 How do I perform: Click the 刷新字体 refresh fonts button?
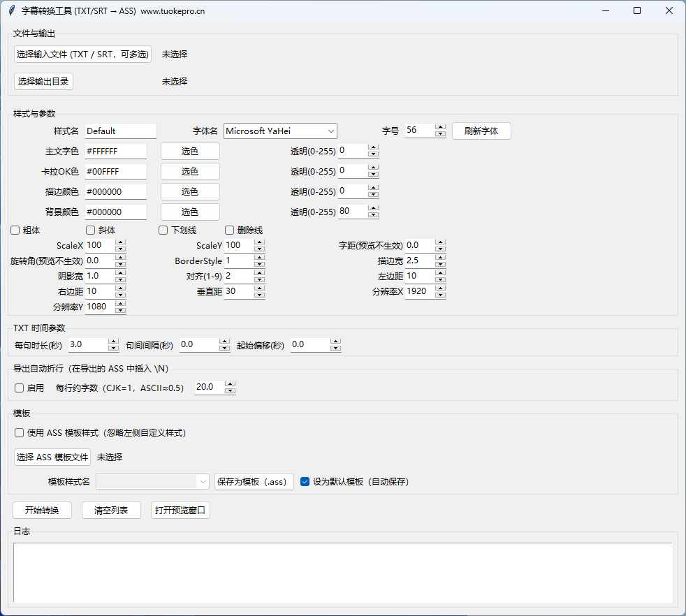click(x=481, y=131)
